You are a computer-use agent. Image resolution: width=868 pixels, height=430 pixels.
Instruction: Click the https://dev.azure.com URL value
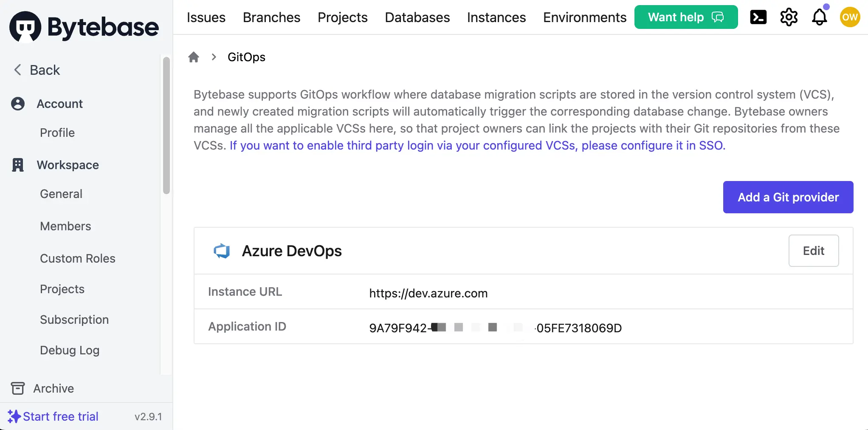[428, 293]
